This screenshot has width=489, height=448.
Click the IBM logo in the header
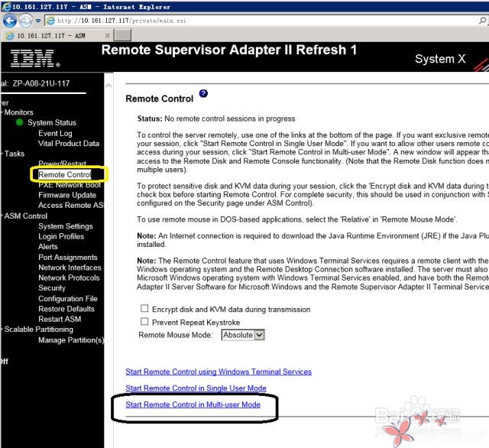click(35, 58)
